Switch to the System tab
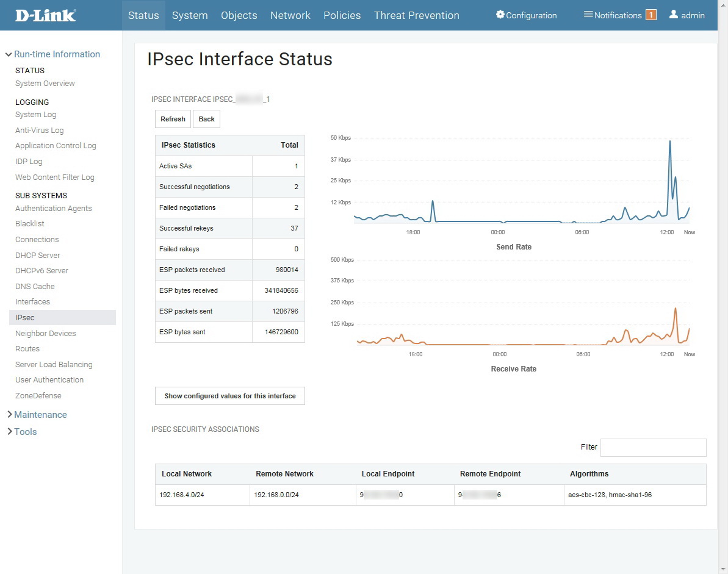The height and width of the screenshot is (574, 728). tap(190, 15)
